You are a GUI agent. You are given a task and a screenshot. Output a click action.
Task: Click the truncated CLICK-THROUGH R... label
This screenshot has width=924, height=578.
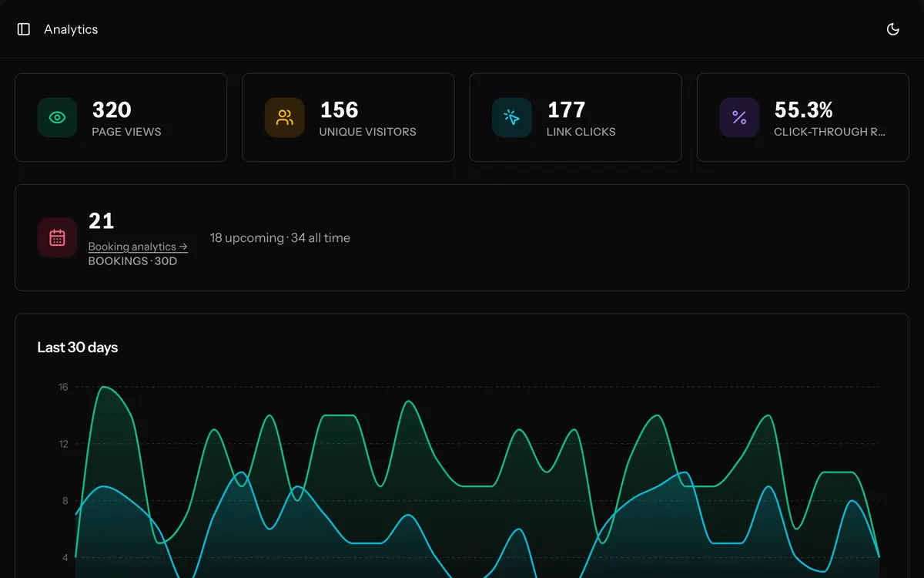[x=829, y=132]
